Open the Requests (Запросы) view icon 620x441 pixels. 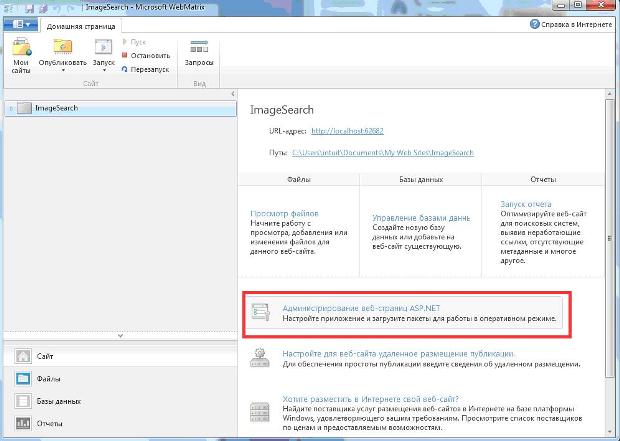click(199, 47)
